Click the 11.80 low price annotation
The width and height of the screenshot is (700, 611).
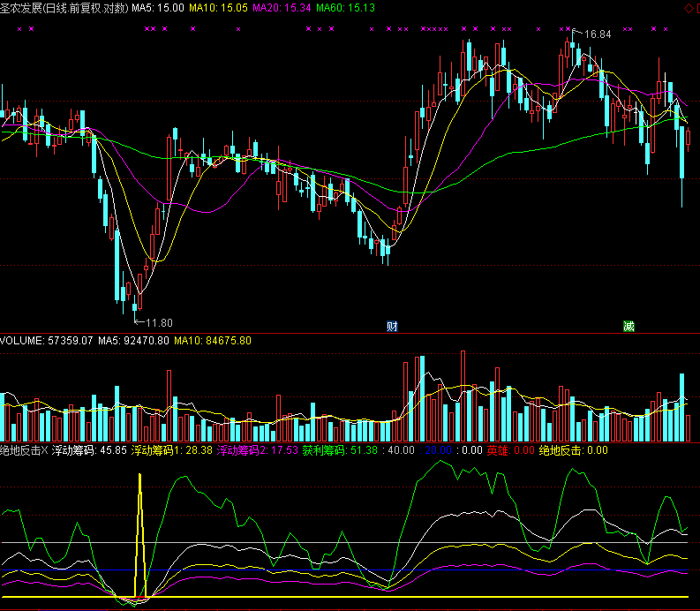(x=159, y=322)
